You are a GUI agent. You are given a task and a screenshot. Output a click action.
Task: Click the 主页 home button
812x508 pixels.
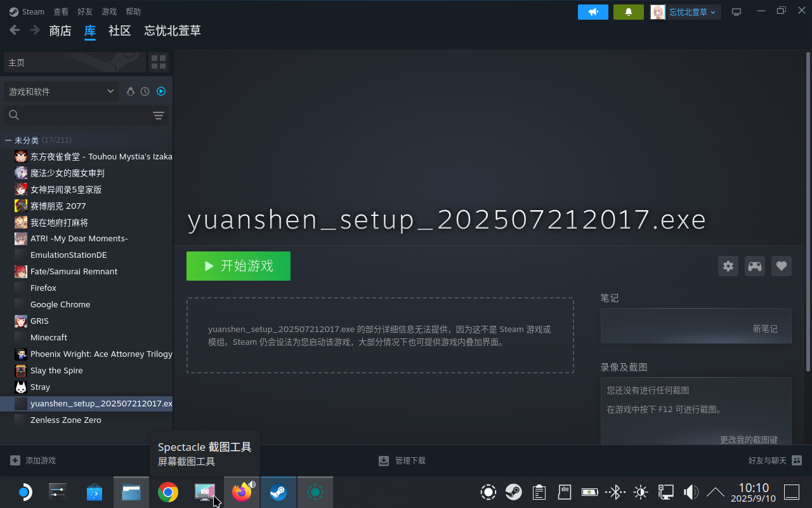click(74, 62)
